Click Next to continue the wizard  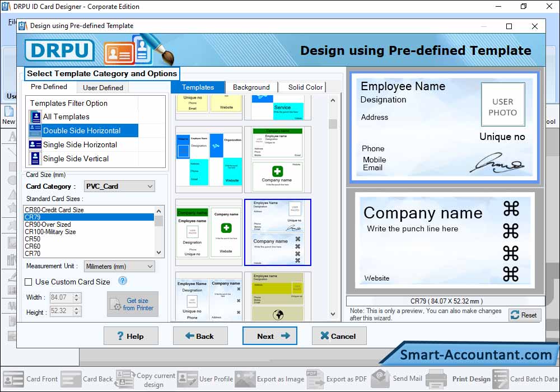point(270,336)
